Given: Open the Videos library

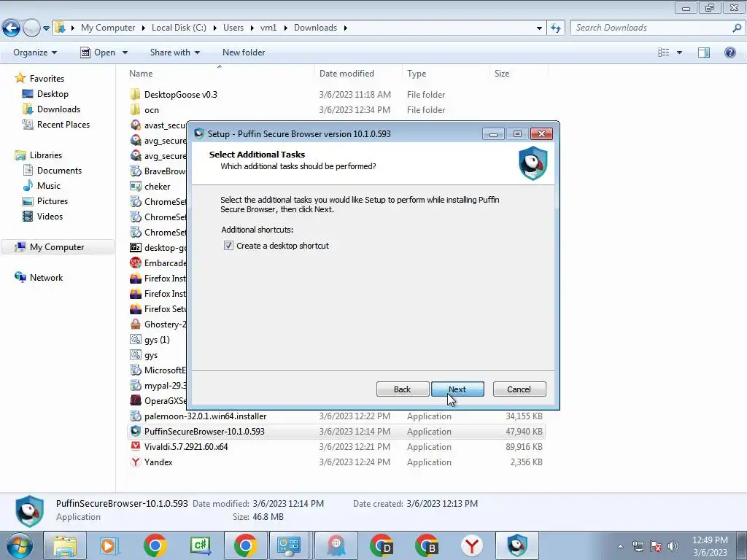Looking at the screenshot, I should 50,216.
